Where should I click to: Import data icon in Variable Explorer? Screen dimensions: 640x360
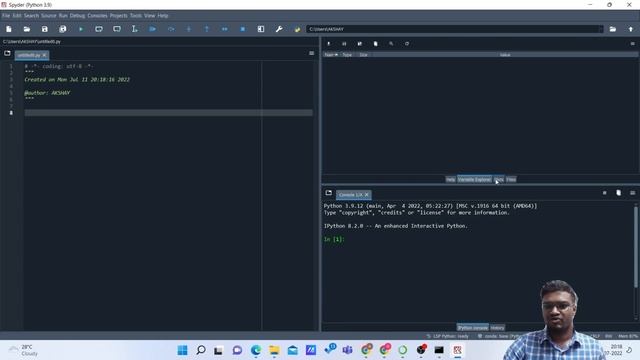click(329, 44)
